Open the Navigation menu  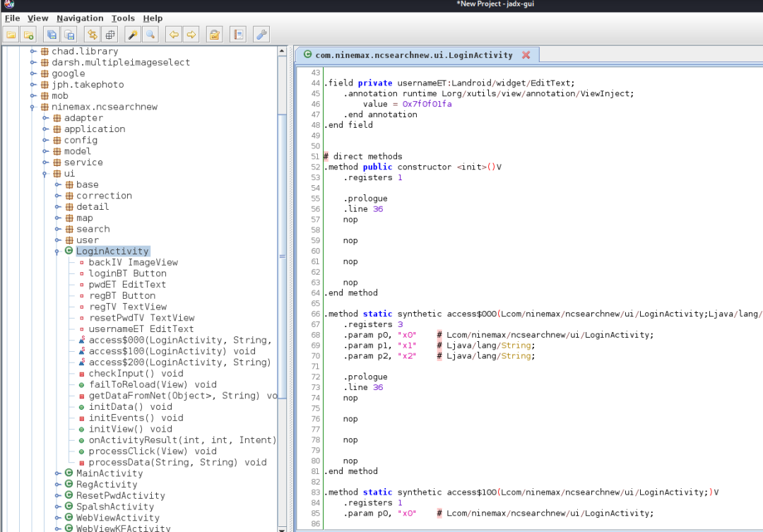click(x=80, y=18)
